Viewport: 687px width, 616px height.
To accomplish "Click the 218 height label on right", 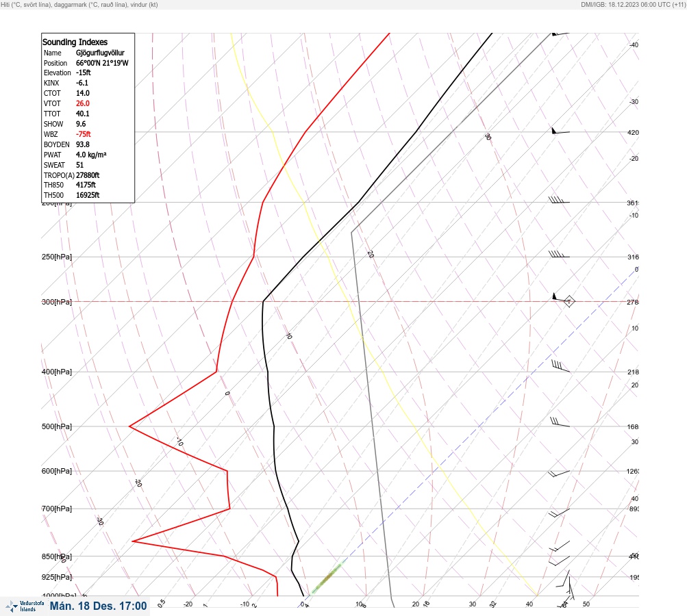I will click(x=633, y=372).
